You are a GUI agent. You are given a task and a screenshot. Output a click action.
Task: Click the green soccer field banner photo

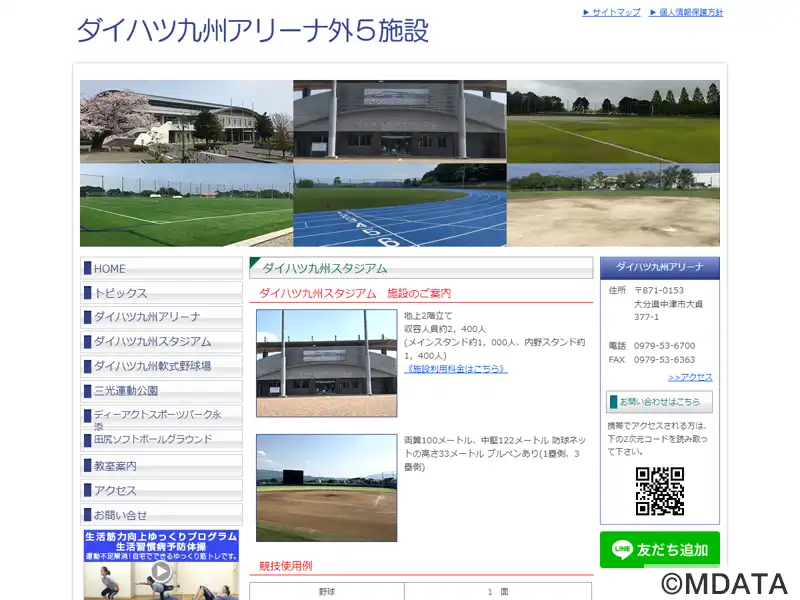[187, 205]
